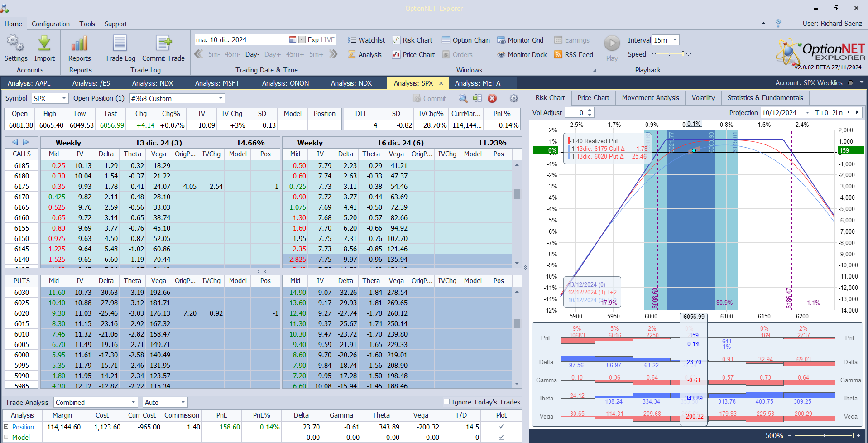
Task: Toggle the Plot checkbox for Model row
Action: 501,437
